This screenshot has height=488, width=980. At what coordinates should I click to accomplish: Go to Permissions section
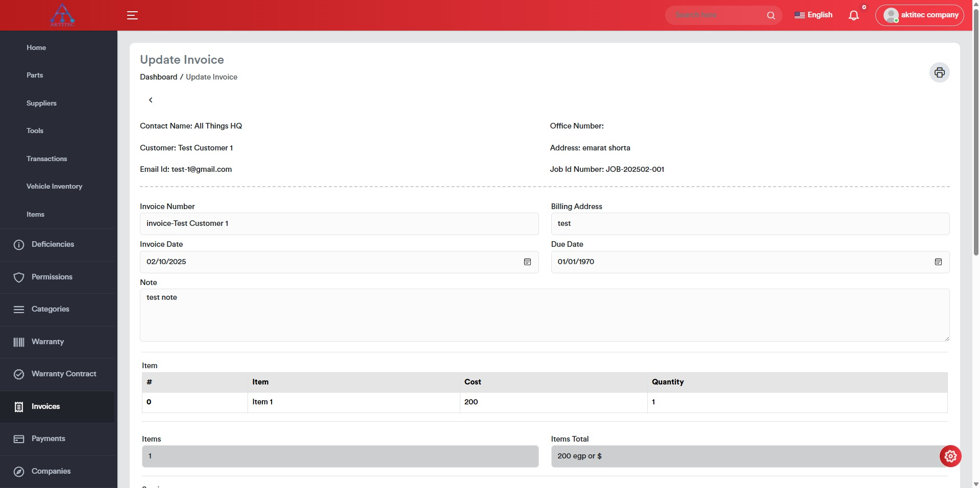pos(52,277)
